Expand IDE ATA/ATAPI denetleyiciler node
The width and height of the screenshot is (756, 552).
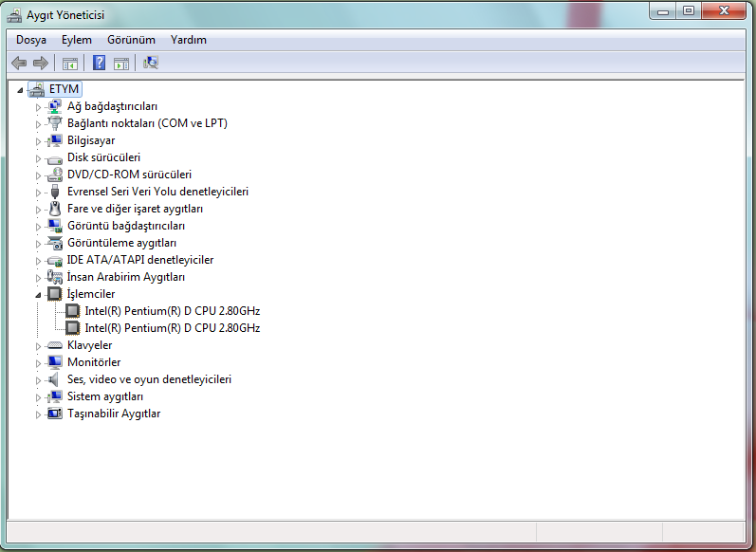(38, 261)
